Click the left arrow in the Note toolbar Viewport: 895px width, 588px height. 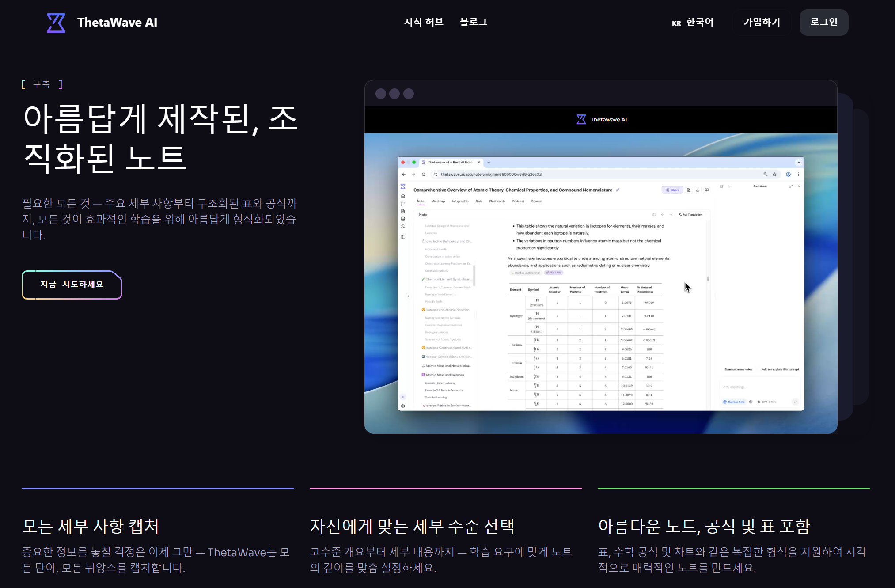tap(662, 215)
